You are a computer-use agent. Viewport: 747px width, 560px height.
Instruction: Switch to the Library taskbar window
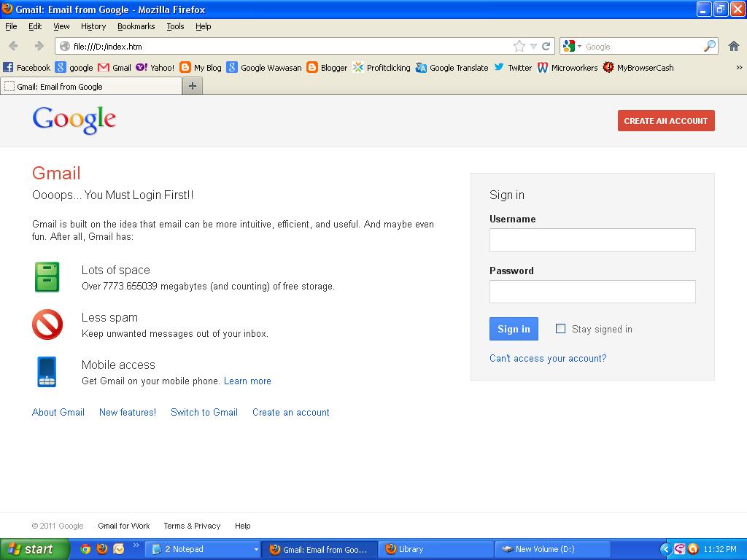coord(436,550)
